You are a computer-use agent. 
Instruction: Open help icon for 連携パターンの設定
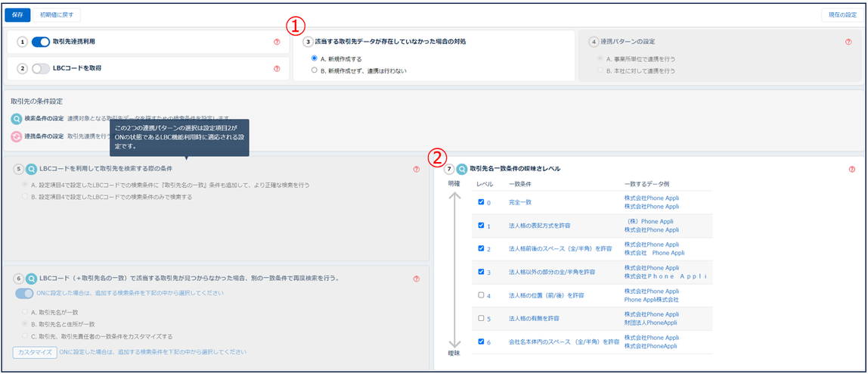coord(848,42)
